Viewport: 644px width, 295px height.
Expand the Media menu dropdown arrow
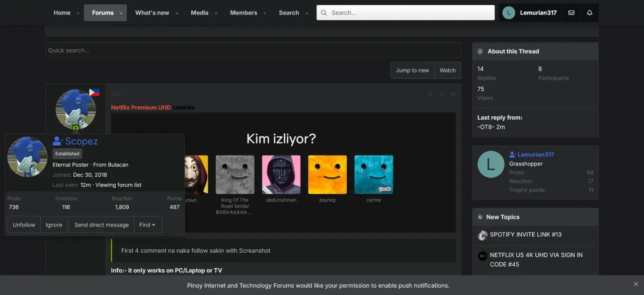tap(216, 13)
